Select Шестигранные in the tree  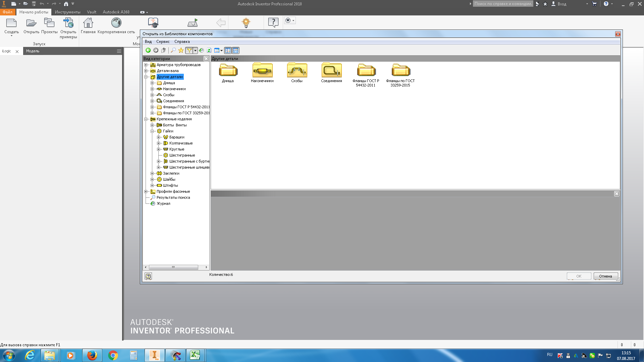(182, 155)
